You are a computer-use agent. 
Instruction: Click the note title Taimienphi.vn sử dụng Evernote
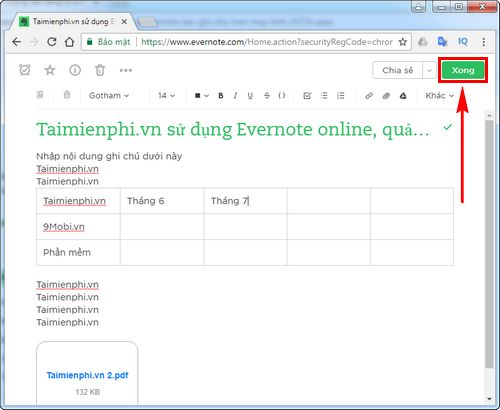coord(233,129)
